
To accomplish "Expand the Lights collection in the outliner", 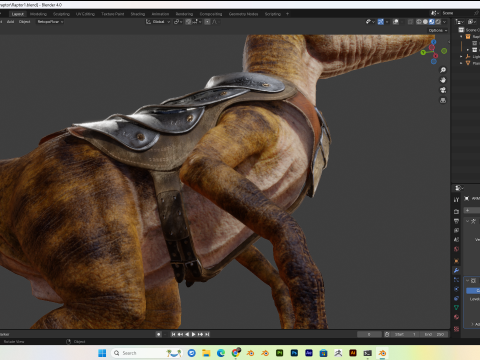I will point(461,57).
